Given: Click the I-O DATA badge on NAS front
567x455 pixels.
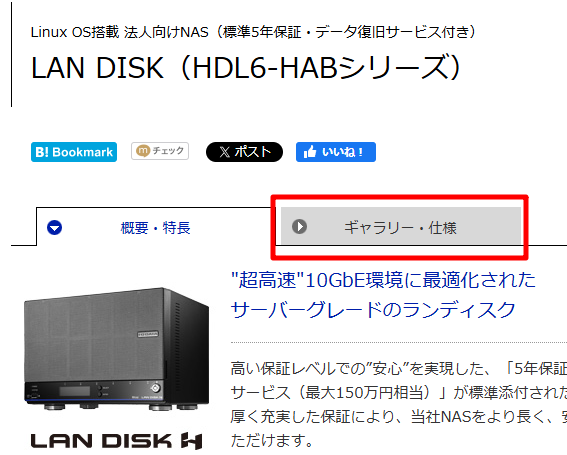Looking at the screenshot, I should [x=148, y=334].
